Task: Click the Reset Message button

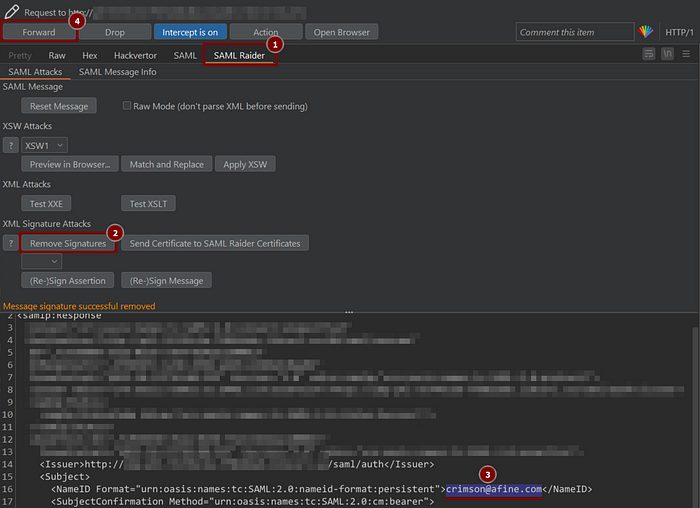Action: (x=59, y=106)
